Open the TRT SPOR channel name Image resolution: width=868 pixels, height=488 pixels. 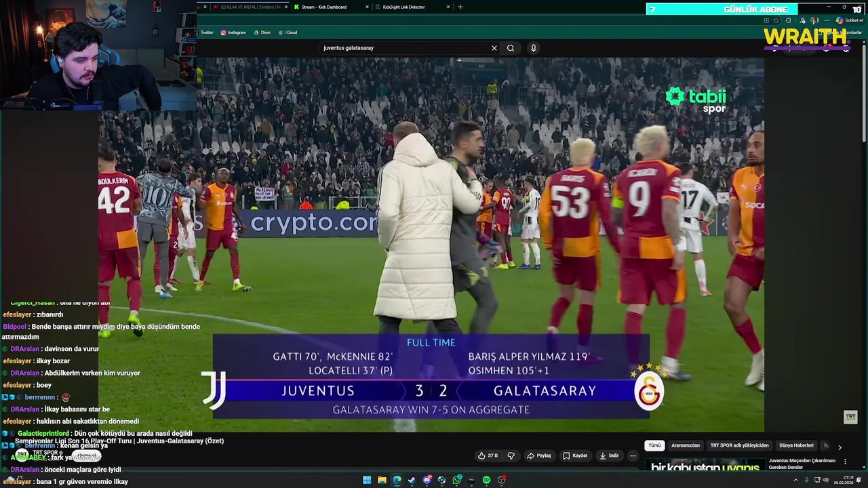click(x=46, y=452)
